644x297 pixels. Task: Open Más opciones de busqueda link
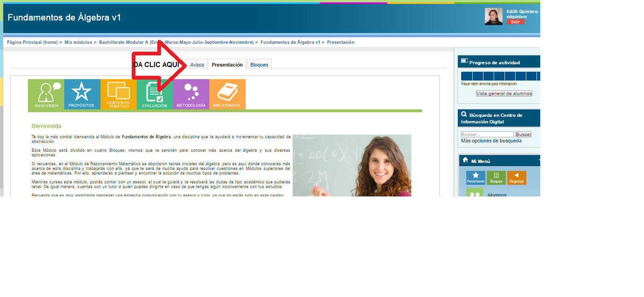491,141
